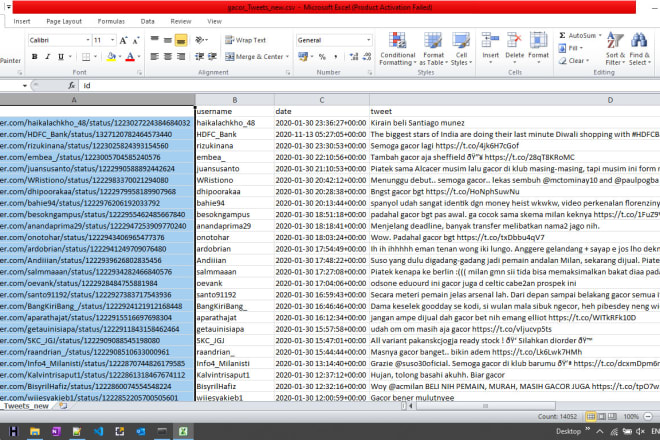Decrease font size with Shrink Font
The width and height of the screenshot is (660, 440).
pos(136,40)
